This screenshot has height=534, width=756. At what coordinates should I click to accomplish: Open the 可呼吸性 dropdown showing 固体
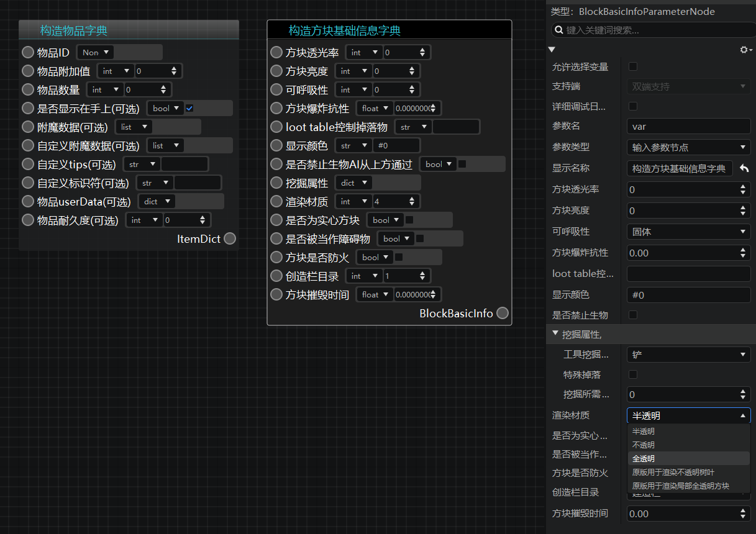click(689, 232)
